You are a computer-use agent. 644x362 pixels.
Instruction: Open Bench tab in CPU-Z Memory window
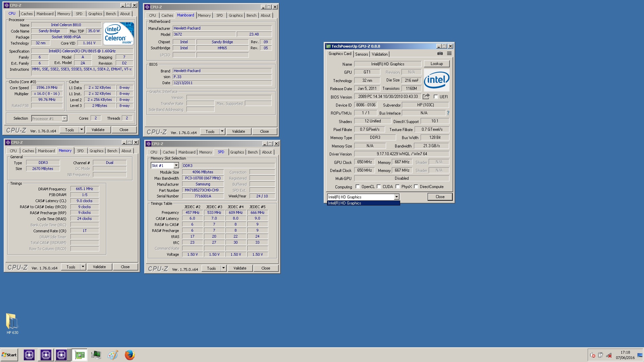point(112,151)
